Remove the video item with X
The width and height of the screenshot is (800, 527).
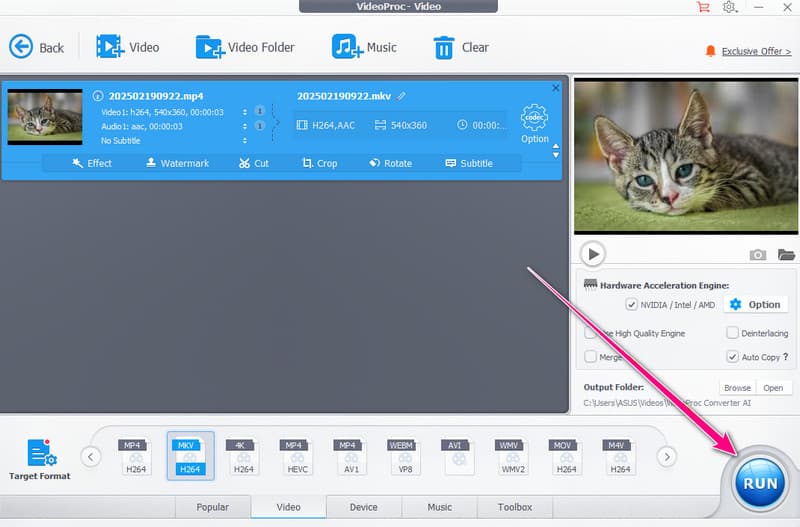[x=556, y=88]
